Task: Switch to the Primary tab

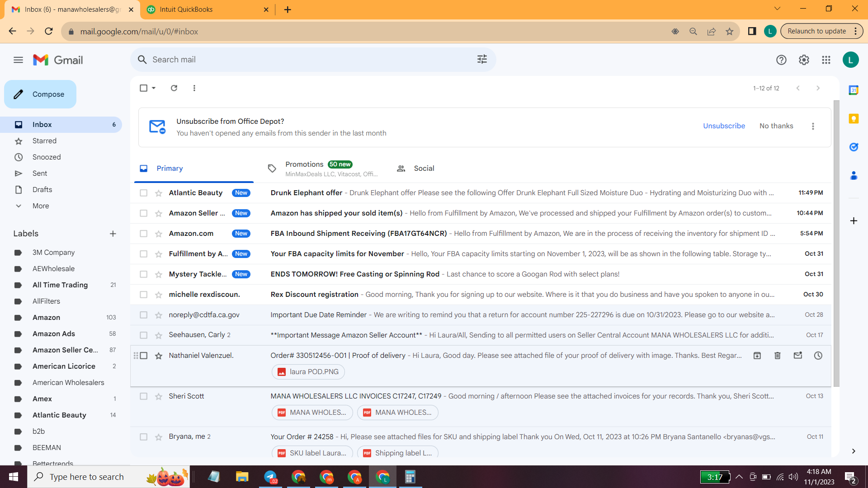Action: [194, 169]
